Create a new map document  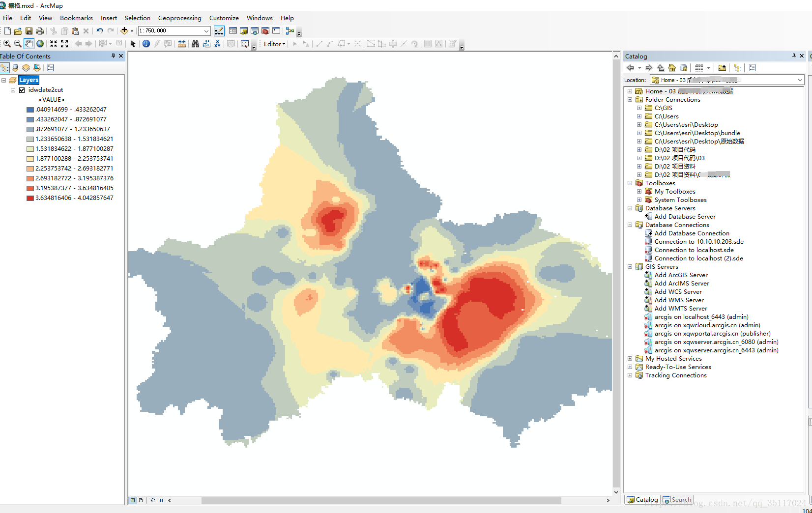click(7, 30)
